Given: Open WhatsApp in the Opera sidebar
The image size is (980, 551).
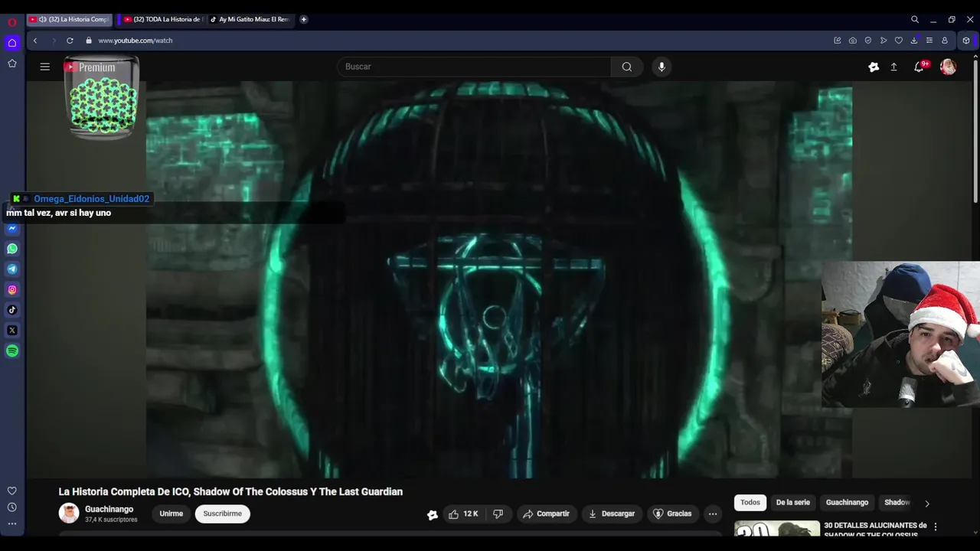Looking at the screenshot, I should (12, 249).
